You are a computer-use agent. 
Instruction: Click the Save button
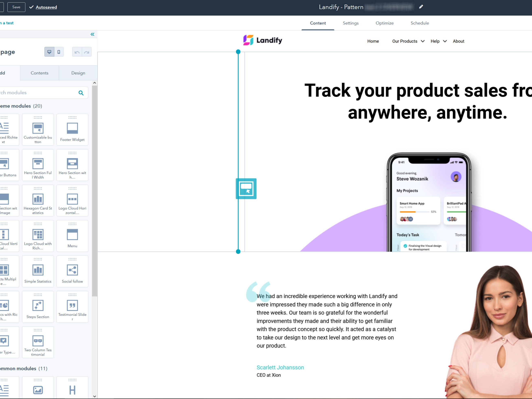(x=16, y=7)
